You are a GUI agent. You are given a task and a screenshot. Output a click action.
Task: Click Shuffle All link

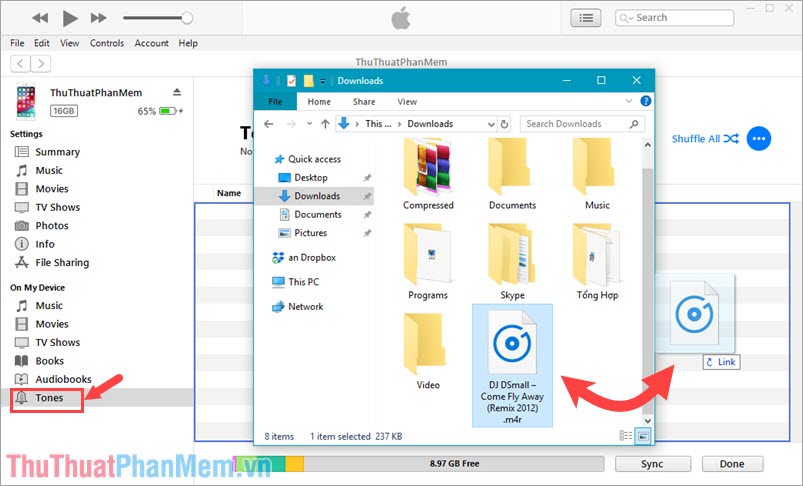(705, 139)
